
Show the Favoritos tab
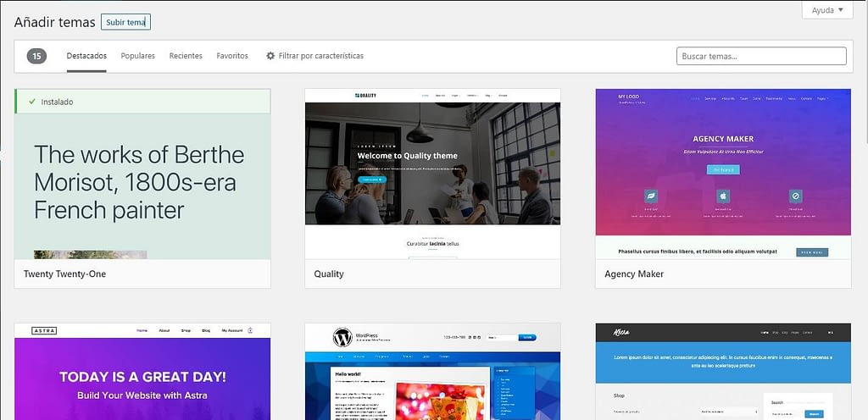pyautogui.click(x=232, y=56)
